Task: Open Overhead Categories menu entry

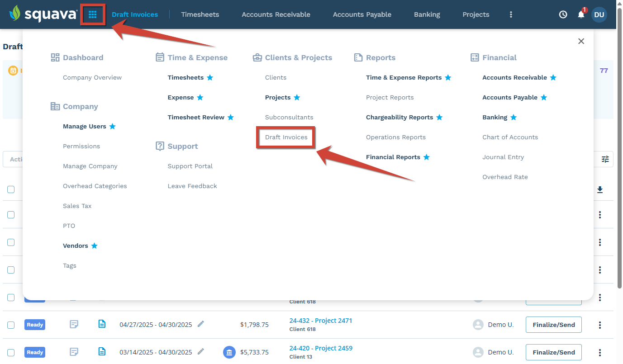Action: pos(95,186)
